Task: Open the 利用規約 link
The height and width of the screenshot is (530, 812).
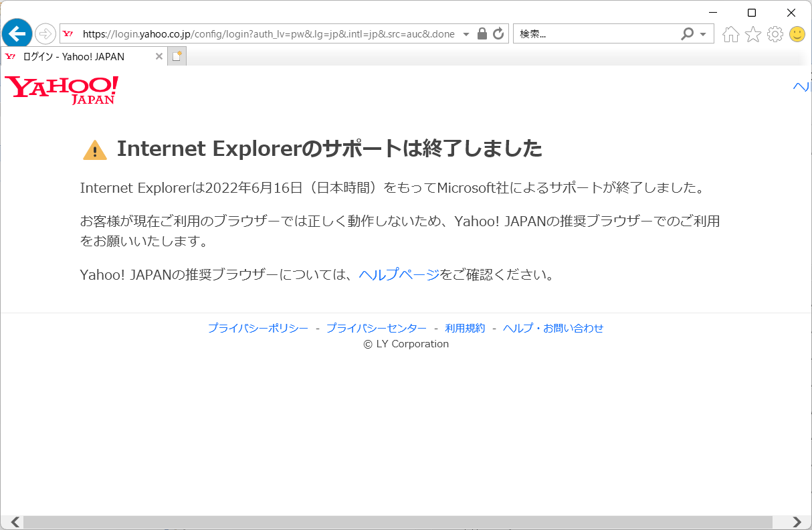Action: click(464, 328)
